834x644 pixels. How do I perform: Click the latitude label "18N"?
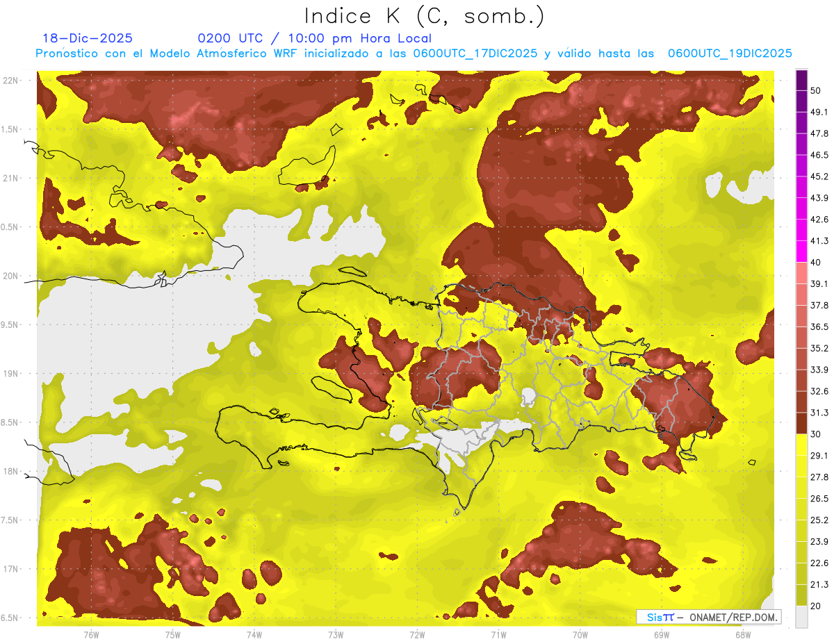click(x=12, y=472)
